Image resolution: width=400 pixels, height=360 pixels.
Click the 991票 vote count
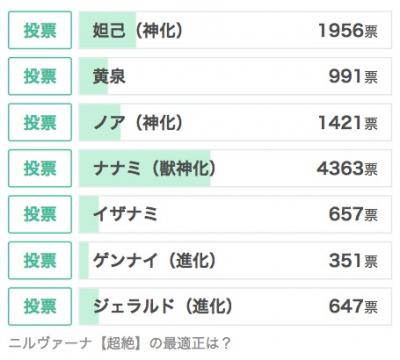pos(353,77)
